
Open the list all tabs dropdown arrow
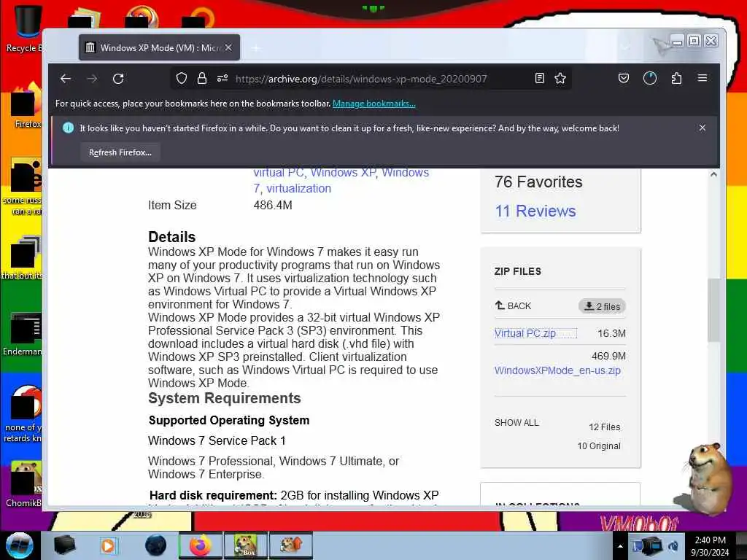coord(626,47)
